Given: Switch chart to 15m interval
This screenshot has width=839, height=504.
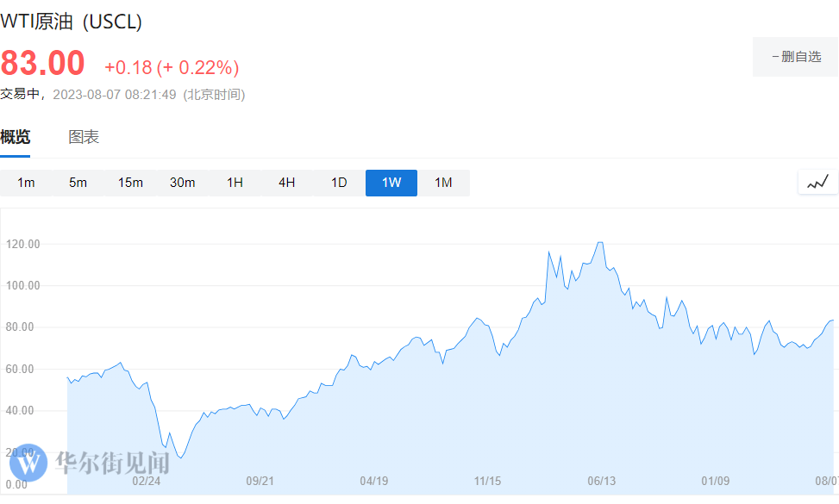Looking at the screenshot, I should 130,183.
